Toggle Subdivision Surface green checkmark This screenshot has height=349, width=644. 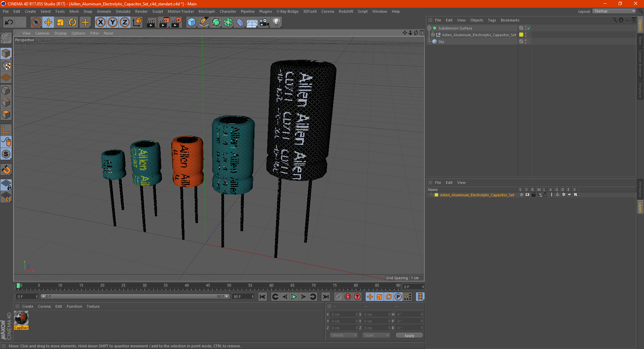[529, 28]
